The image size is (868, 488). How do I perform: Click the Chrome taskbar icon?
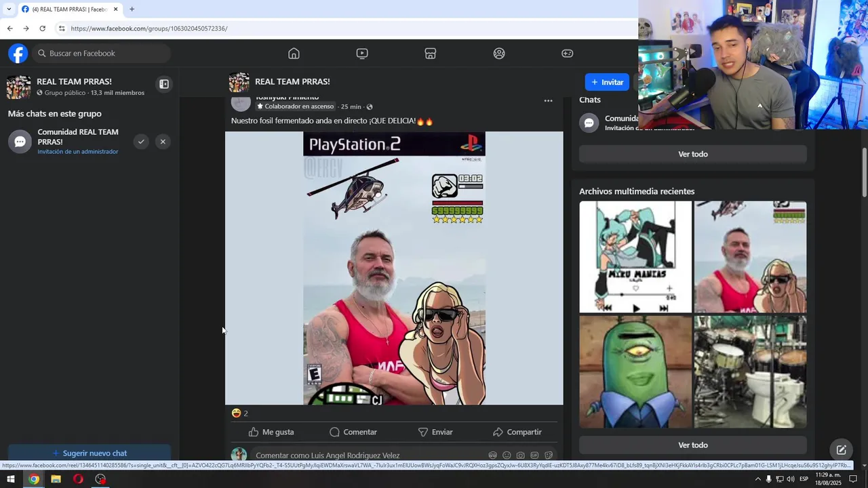pos(34,479)
